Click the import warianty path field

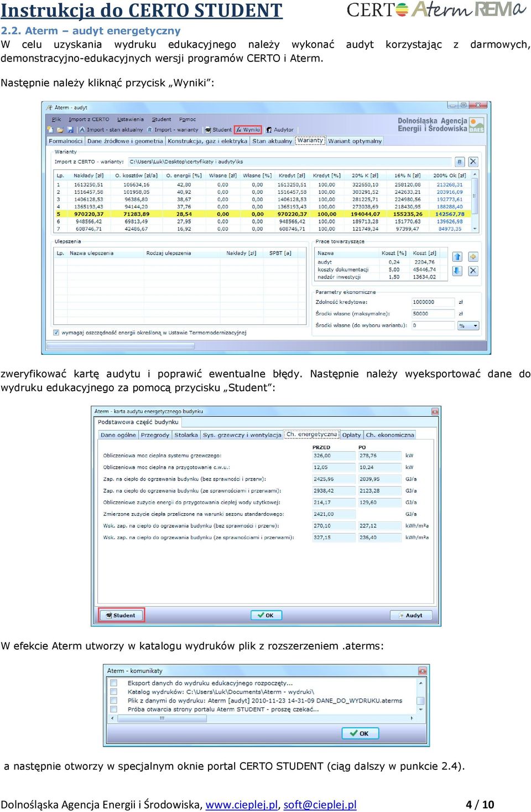290,162
